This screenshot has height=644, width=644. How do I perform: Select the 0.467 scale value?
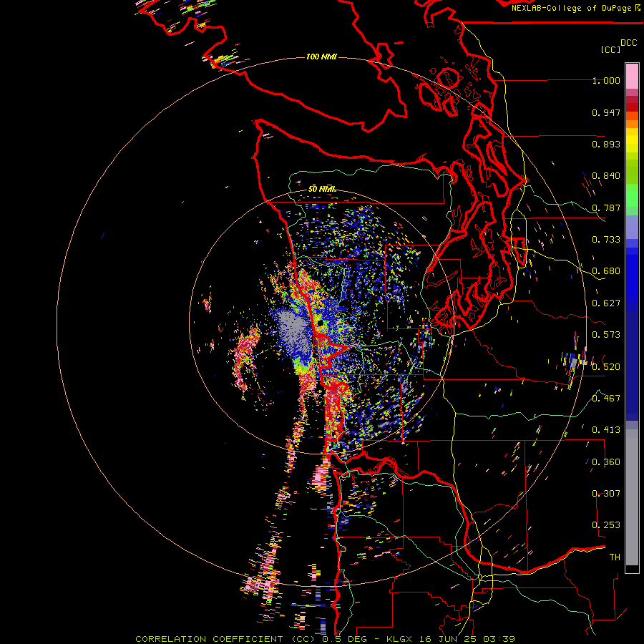point(606,399)
